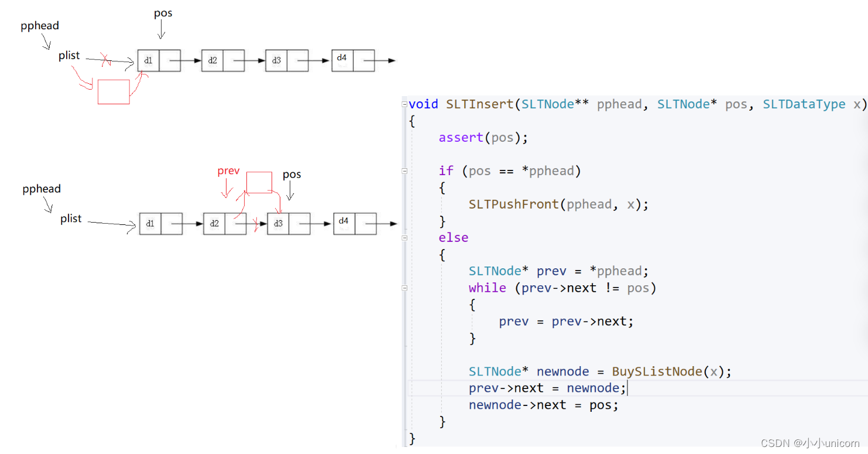Click the 'SLTPushFront(pphead, x);' call line

pyautogui.click(x=558, y=204)
